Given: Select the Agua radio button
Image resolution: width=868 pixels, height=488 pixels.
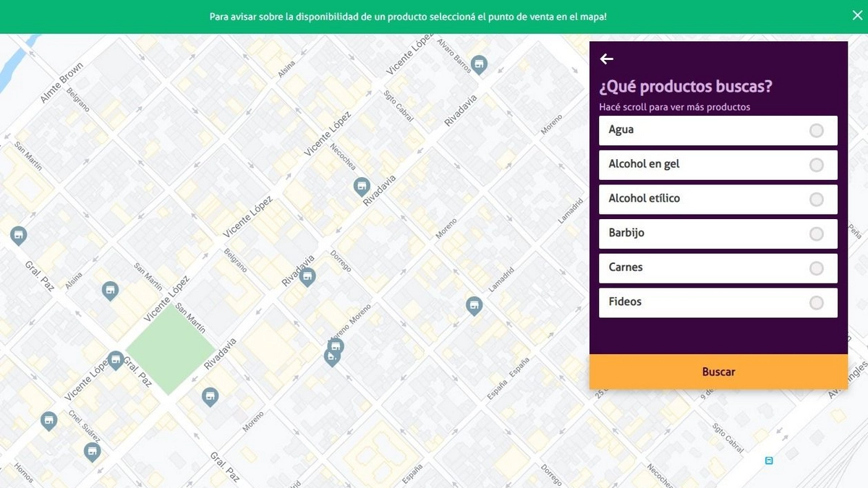Looking at the screenshot, I should tap(816, 131).
